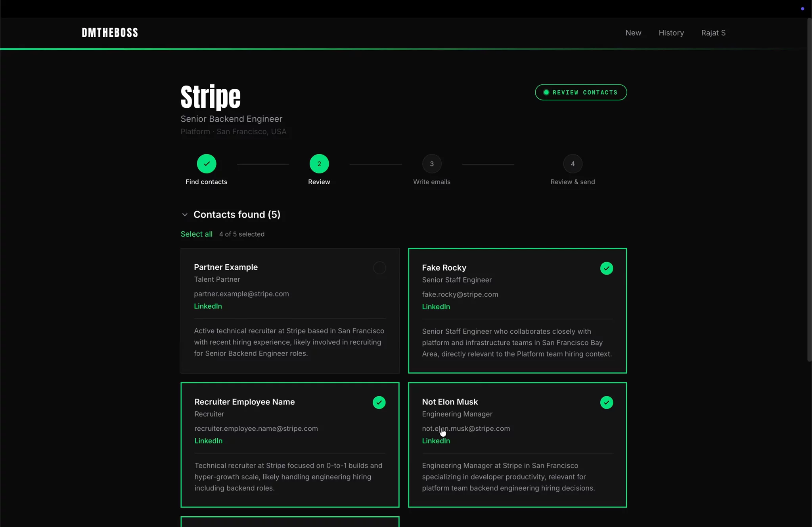Screen dimensions: 812x527
Task: Jump to step 4 Review & send
Action: (x=573, y=164)
